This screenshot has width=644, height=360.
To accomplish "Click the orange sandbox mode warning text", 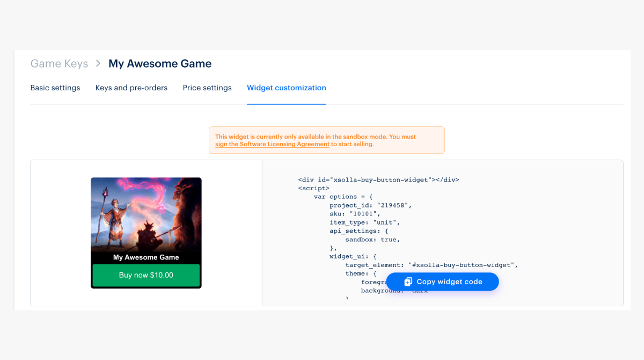I will 316,137.
